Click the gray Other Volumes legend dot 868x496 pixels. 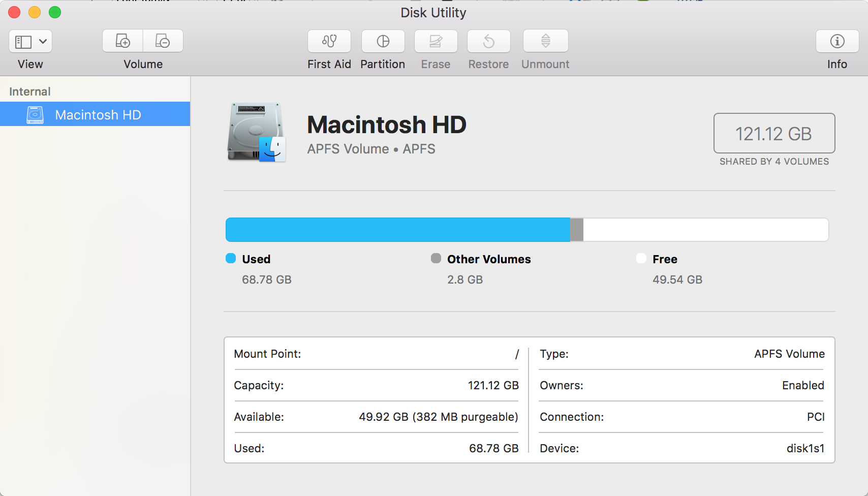click(x=436, y=259)
